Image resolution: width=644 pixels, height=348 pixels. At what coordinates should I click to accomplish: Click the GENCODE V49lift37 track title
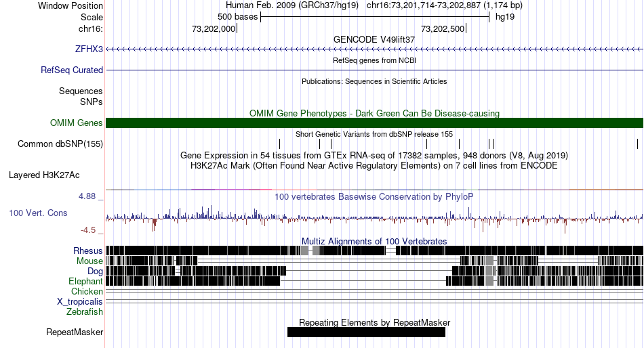374,39
